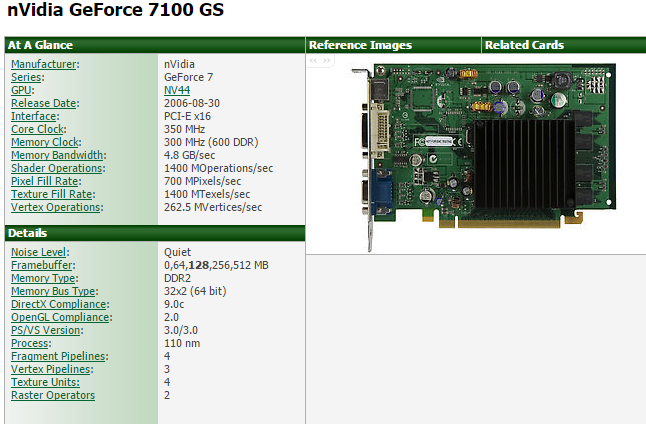Viewport: 646px width, 424px height.
Task: Click the 32x2 (64 bit) value
Action: tap(195, 291)
